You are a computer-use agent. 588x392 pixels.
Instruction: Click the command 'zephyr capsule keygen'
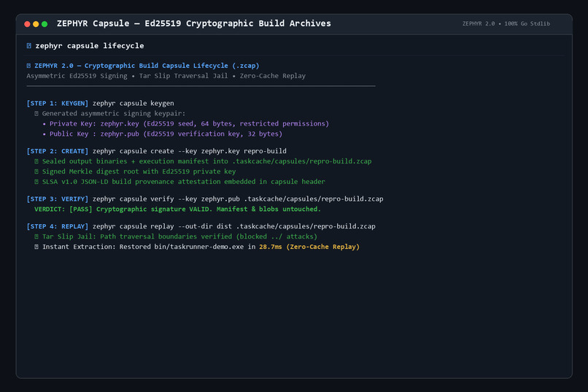[133, 103]
